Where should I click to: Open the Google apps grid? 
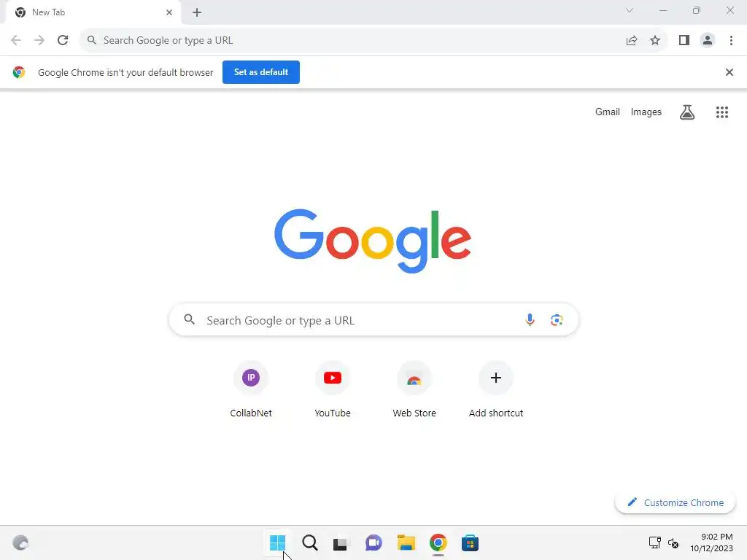722,112
